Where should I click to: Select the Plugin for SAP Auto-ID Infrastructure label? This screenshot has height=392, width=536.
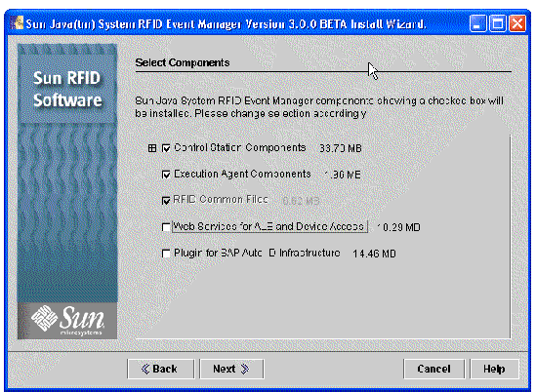tap(257, 253)
